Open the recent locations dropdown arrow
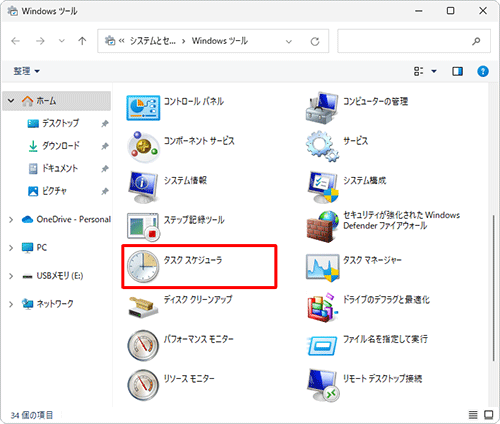The image size is (500, 424). [62, 41]
